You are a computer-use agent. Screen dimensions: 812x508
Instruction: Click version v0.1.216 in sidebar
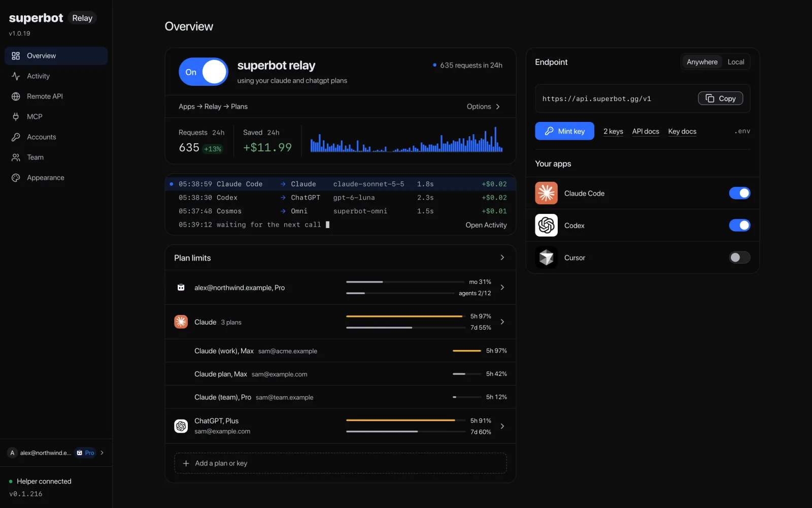coord(26,494)
